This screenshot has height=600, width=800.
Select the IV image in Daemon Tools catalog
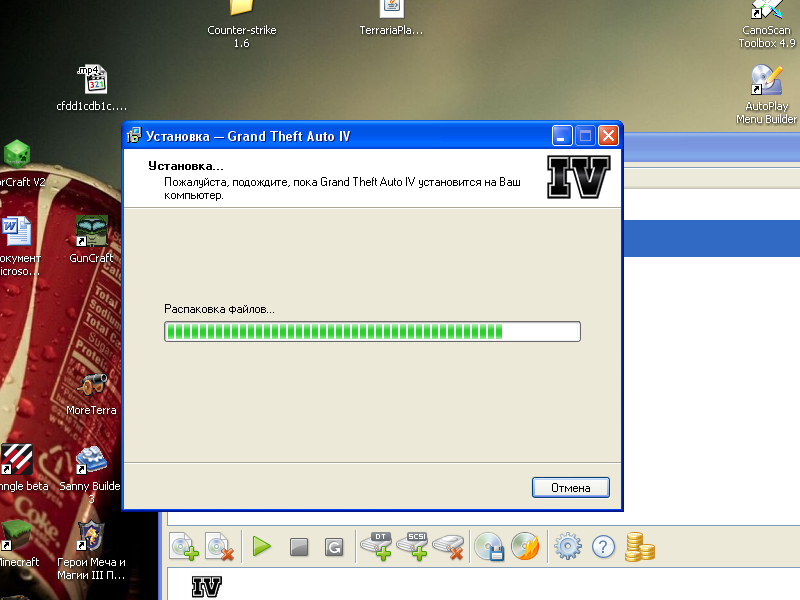pyautogui.click(x=206, y=587)
